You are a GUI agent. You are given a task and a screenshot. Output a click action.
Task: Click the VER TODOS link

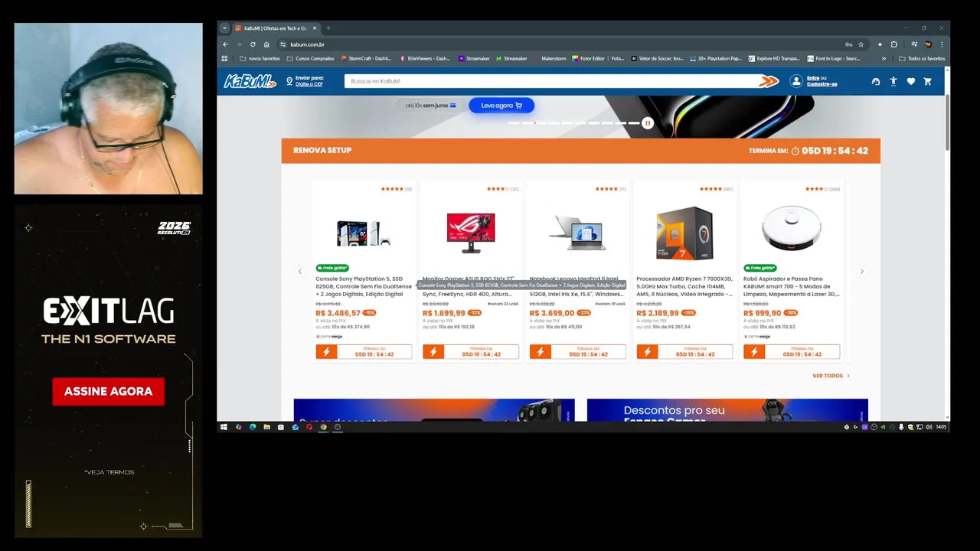pyautogui.click(x=831, y=376)
